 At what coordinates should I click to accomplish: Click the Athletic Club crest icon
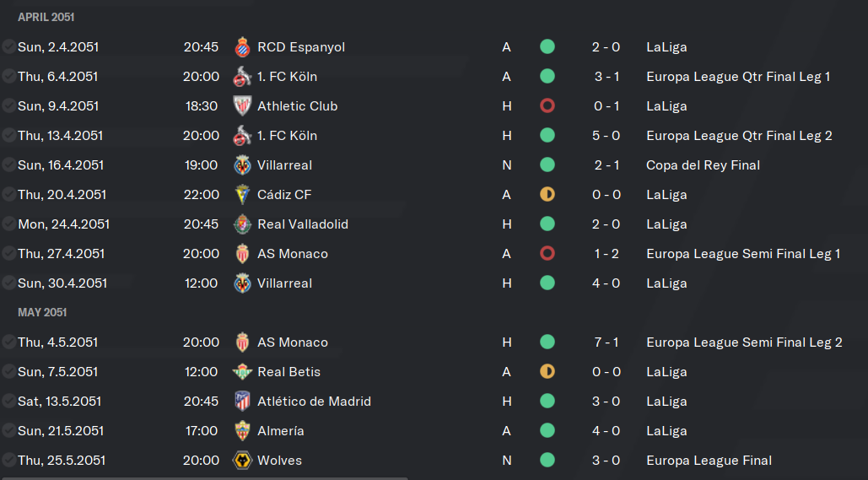(242, 105)
